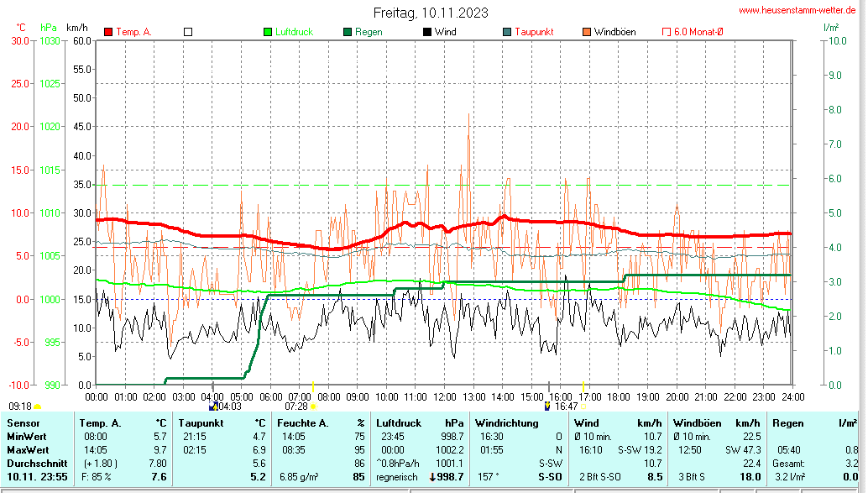Click the blue moon icon beside 04:03
Image resolution: width=868 pixels, height=493 pixels.
213,406
